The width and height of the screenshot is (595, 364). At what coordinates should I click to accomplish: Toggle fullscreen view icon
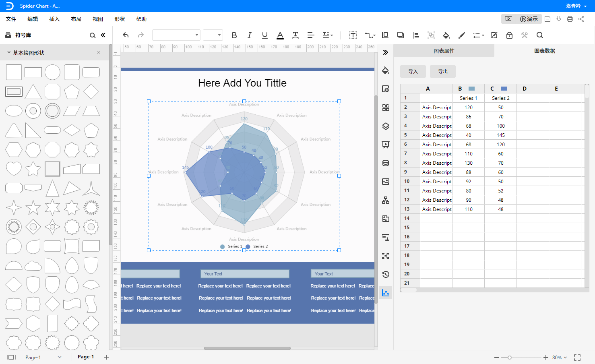(x=577, y=357)
